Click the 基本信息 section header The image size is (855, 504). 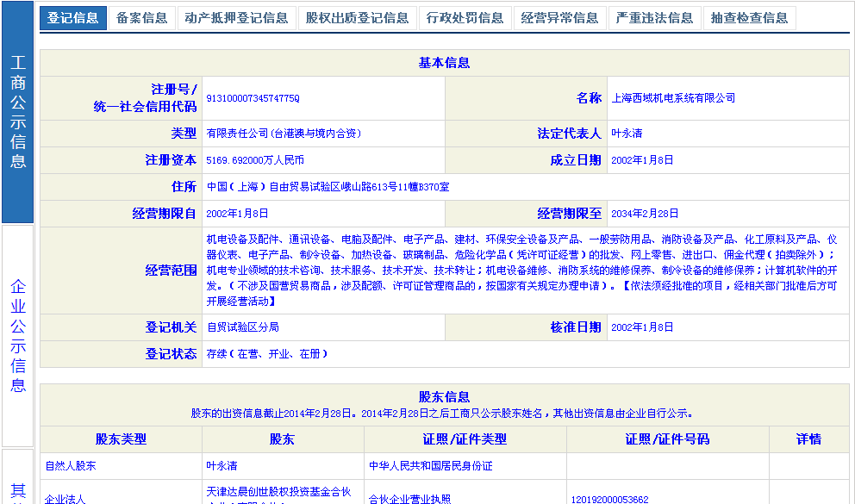[x=444, y=63]
